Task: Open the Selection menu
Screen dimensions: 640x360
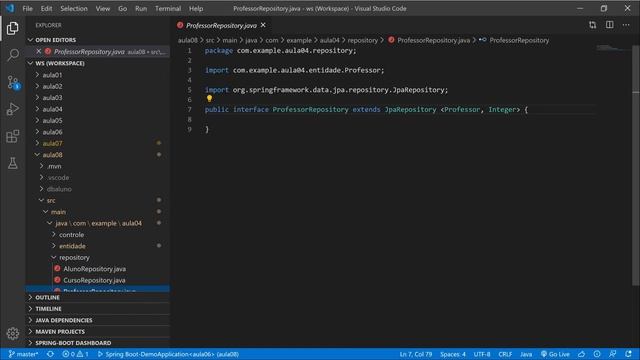Action: click(74, 8)
